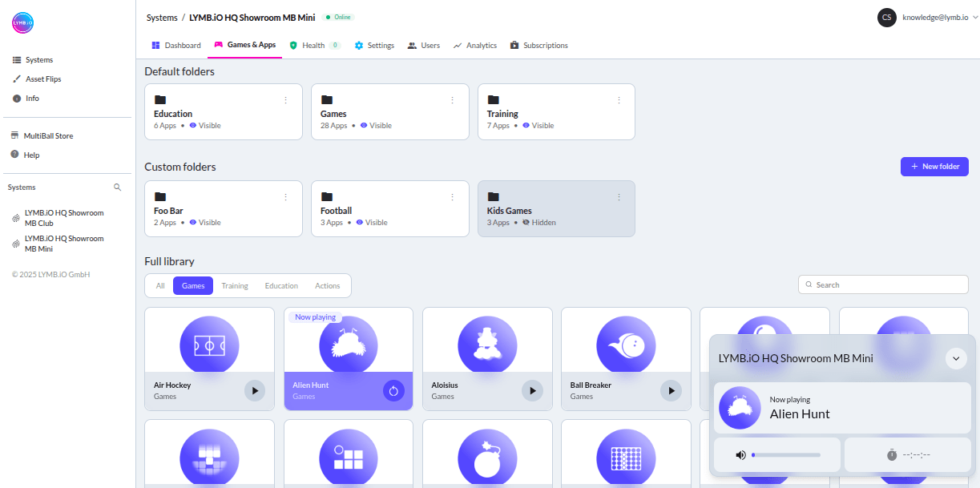This screenshot has height=488, width=980.
Task: Open the MultiBall Store link
Action: pyautogui.click(x=42, y=136)
